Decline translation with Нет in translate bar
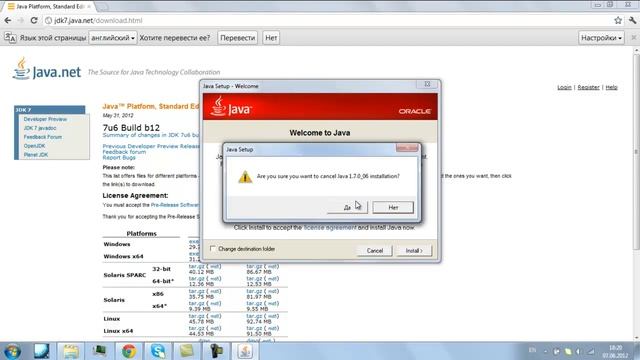640x360 pixels. tap(271, 38)
